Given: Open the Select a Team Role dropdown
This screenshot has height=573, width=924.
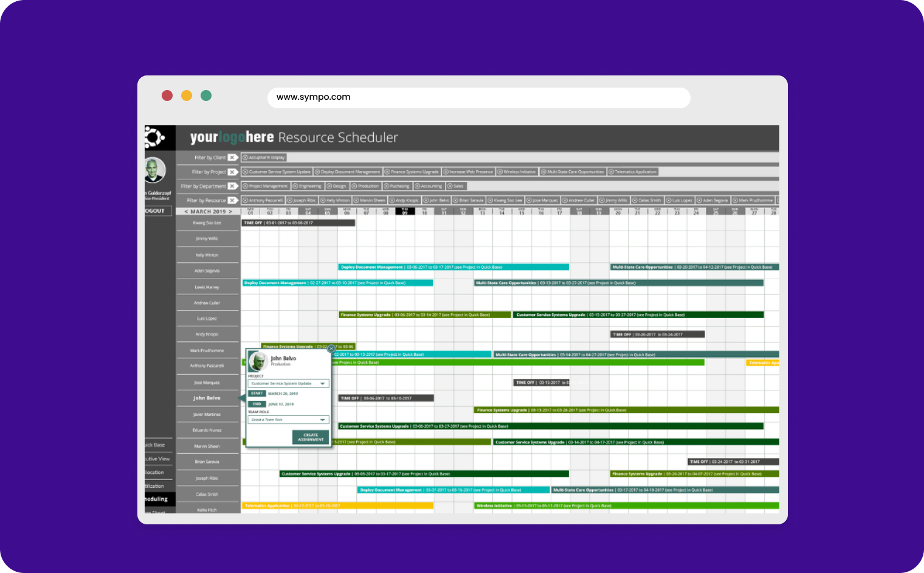Looking at the screenshot, I should pos(289,420).
